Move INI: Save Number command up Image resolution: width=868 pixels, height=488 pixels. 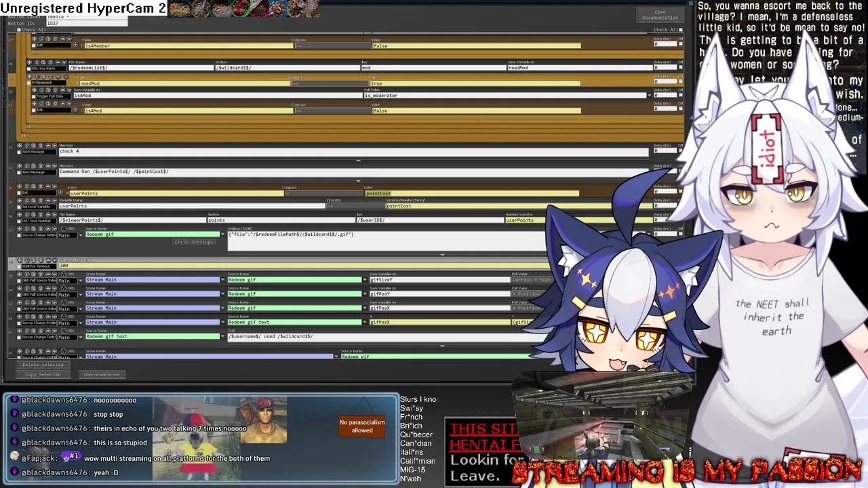pyautogui.click(x=48, y=214)
